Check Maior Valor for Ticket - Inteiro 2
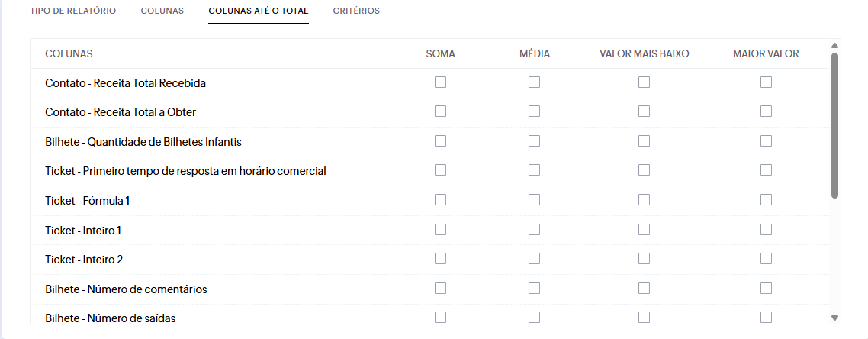The width and height of the screenshot is (868, 339). click(x=766, y=259)
